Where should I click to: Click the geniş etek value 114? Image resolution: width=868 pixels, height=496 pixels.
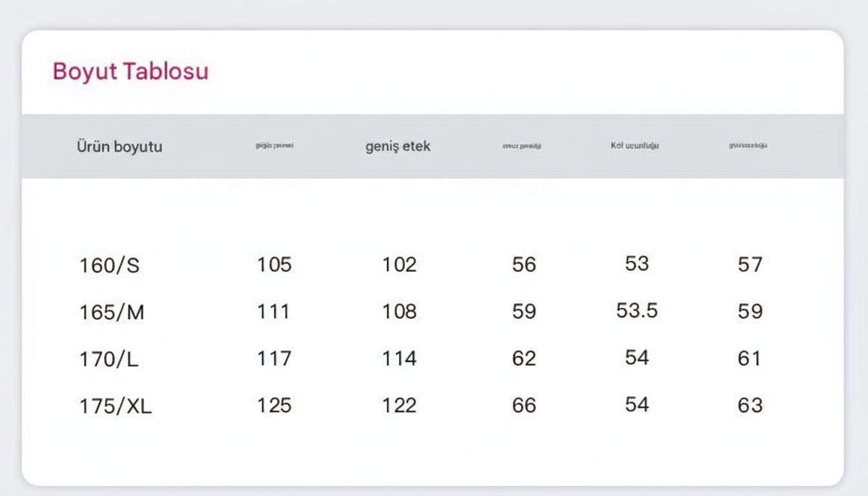[x=399, y=358]
